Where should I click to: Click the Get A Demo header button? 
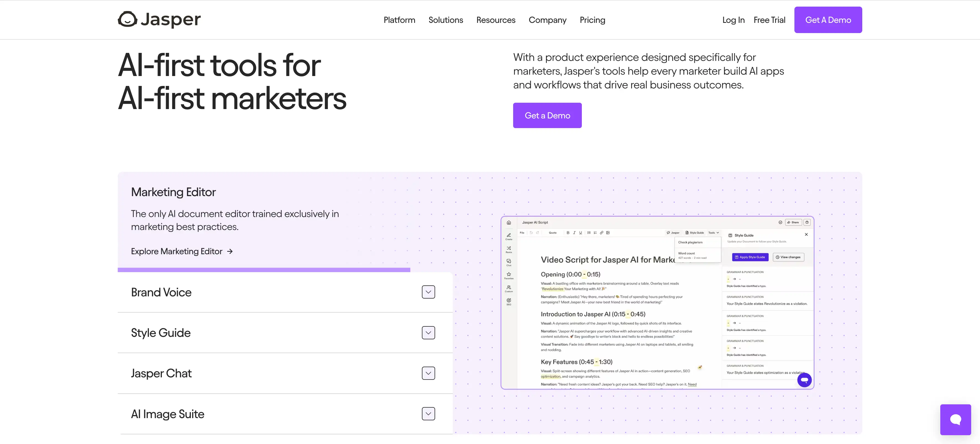(x=828, y=20)
